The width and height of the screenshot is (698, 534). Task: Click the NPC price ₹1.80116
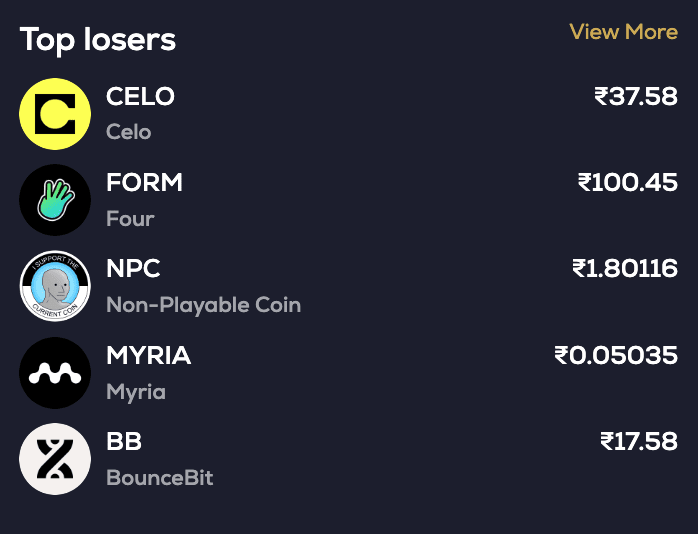tap(625, 269)
